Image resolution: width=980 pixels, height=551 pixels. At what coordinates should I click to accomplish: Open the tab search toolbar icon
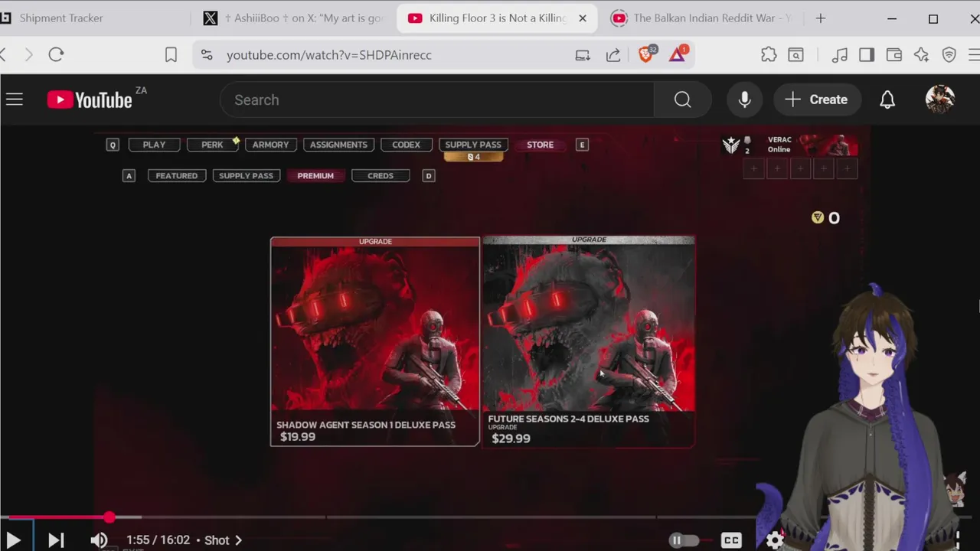pos(796,54)
